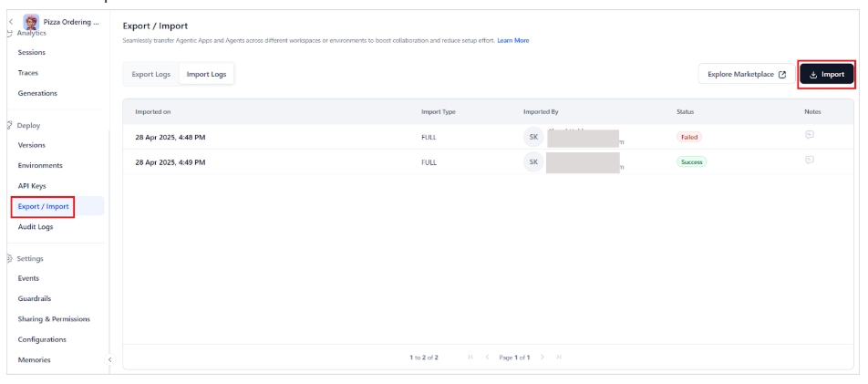The height and width of the screenshot is (384, 868).
Task: Click the Export / Import page heading
Action: [155, 26]
